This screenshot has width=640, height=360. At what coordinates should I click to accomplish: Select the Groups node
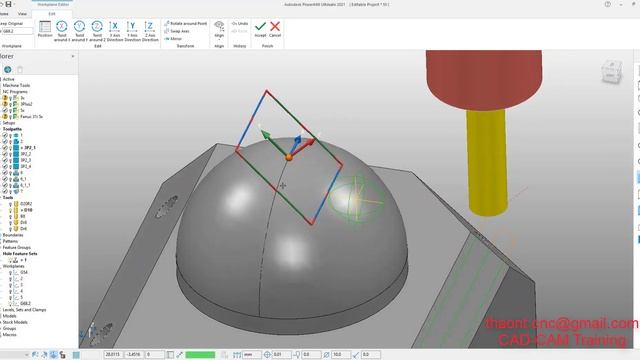(9, 329)
